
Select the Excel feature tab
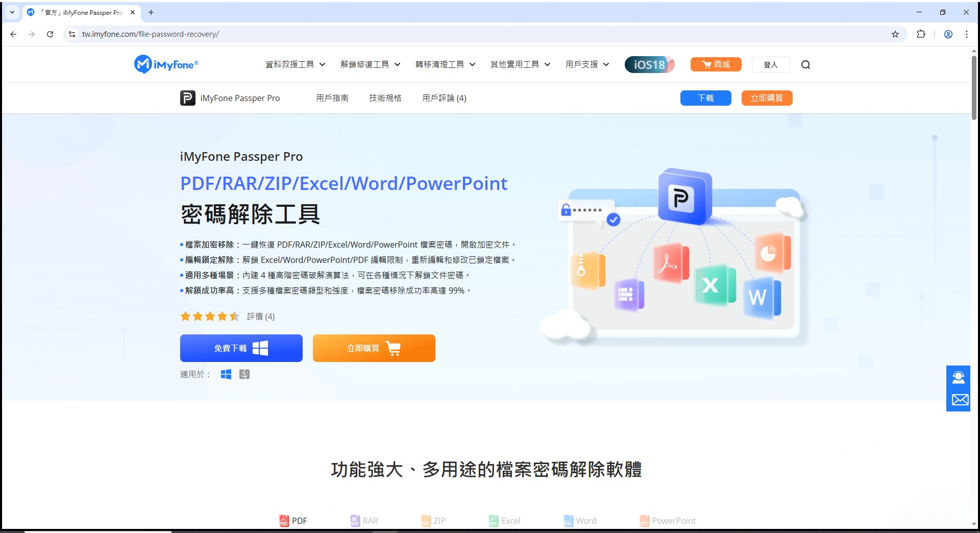pos(504,521)
